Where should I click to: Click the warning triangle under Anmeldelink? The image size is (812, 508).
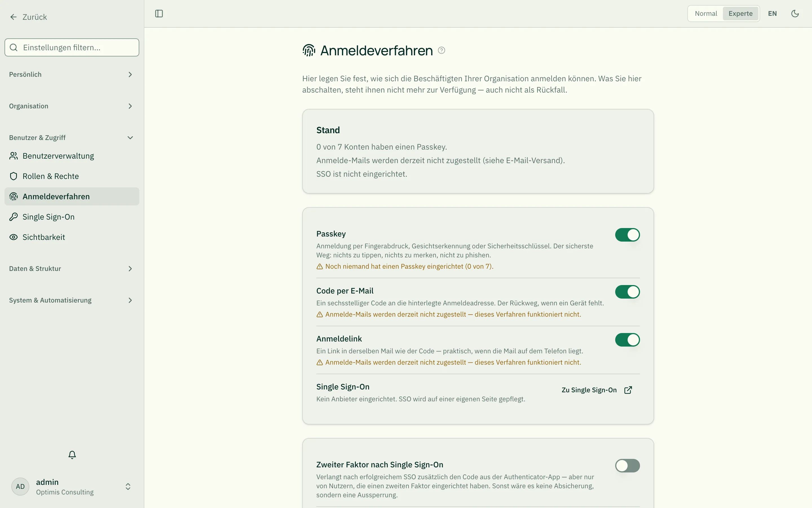320,363
